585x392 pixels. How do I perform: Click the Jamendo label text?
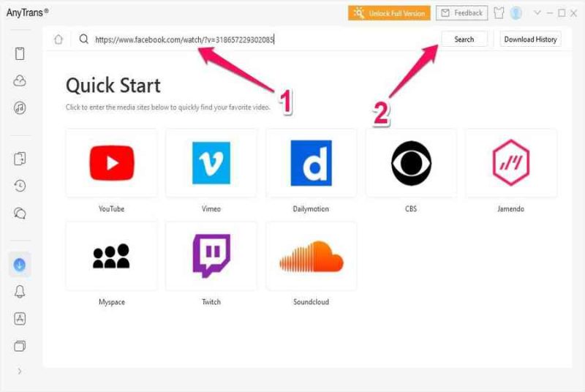point(510,209)
